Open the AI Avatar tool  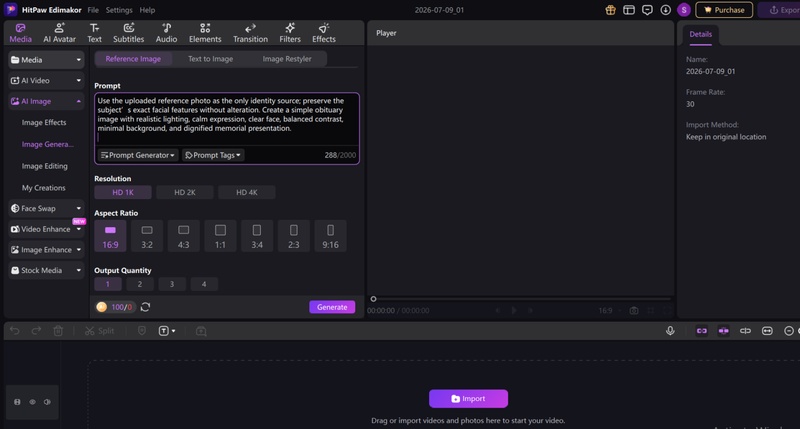pos(59,33)
